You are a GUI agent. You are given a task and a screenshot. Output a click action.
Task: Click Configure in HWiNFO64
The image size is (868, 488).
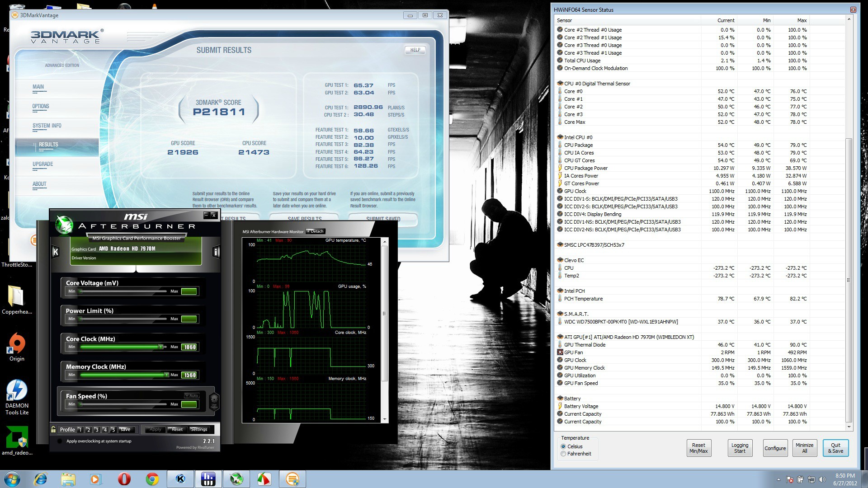coord(775,448)
